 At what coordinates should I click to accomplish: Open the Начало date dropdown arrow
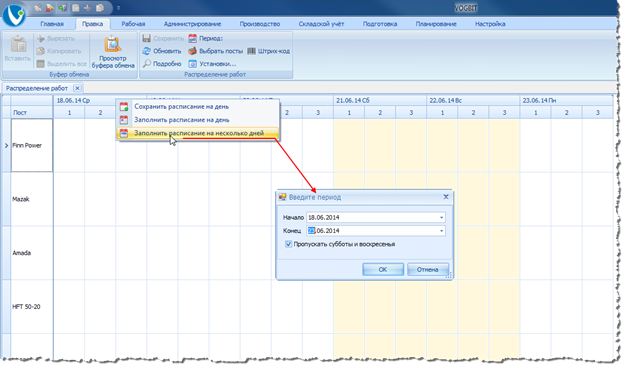click(x=441, y=218)
